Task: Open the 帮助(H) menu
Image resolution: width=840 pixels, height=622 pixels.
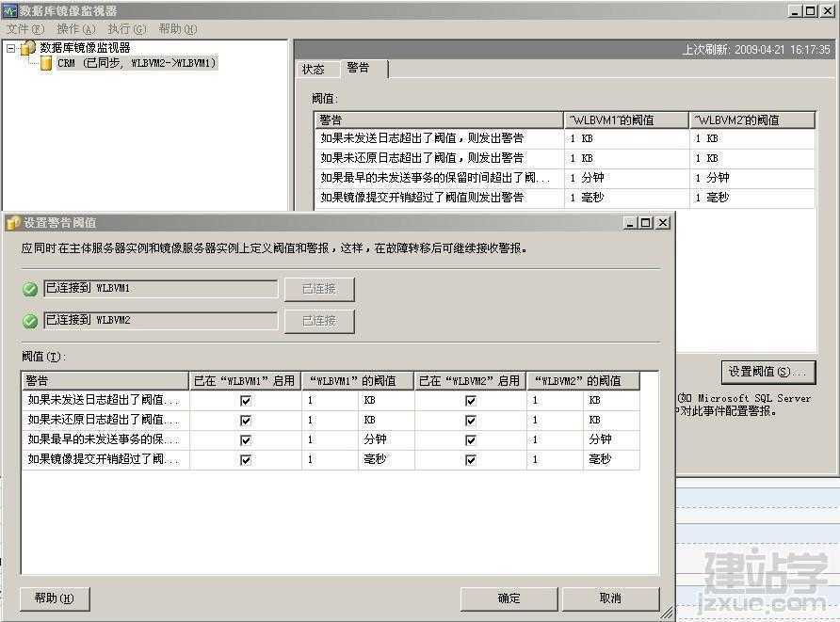Action: click(178, 29)
